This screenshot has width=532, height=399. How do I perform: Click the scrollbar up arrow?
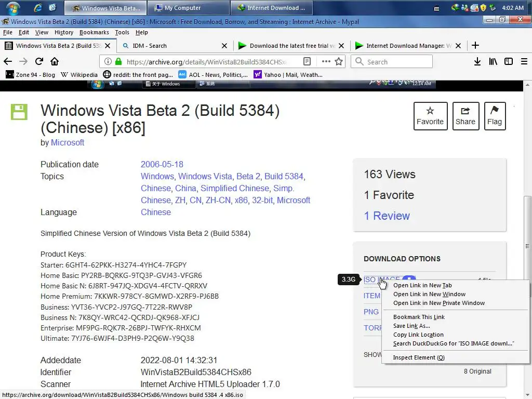pyautogui.click(x=527, y=85)
